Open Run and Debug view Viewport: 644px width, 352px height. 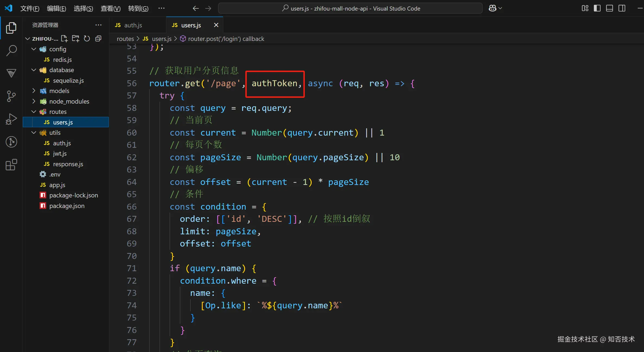(11, 119)
